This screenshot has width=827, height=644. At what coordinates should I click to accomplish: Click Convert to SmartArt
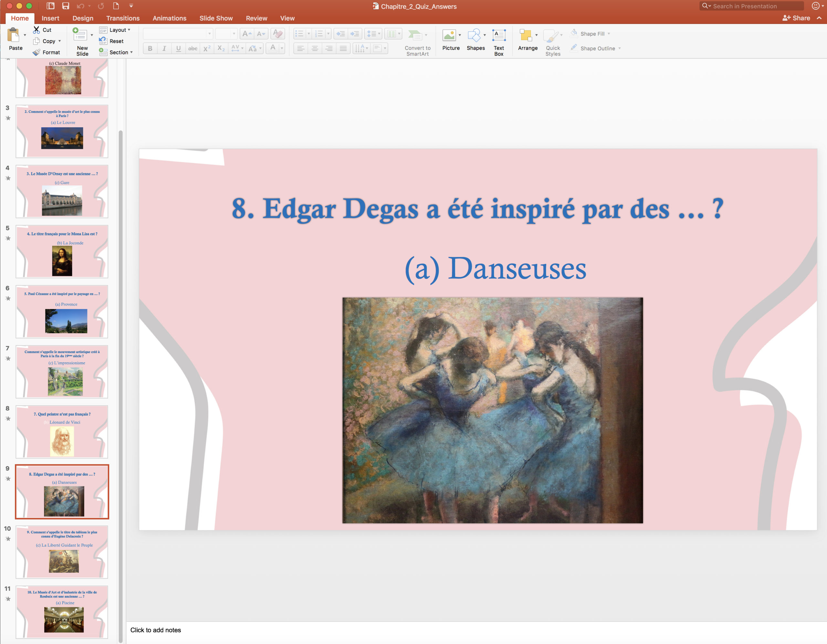[417, 42]
